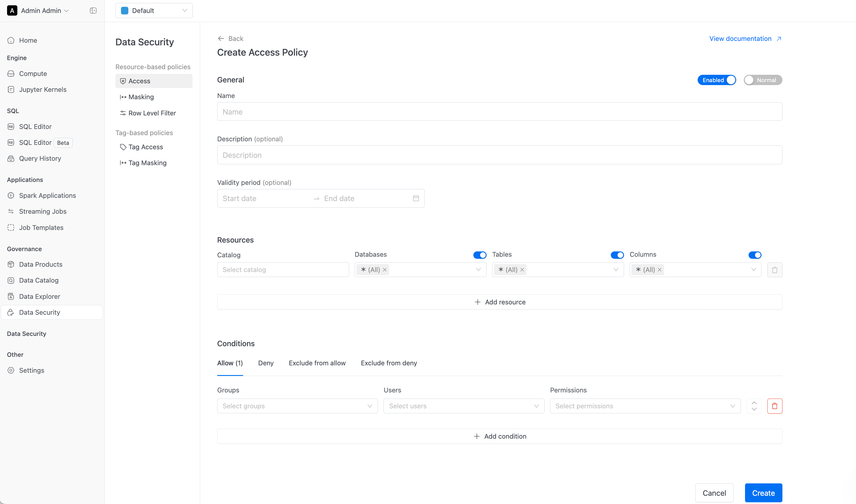Viewport: 856px width, 504px height.
Task: Click the End date field
Action: [365, 198]
